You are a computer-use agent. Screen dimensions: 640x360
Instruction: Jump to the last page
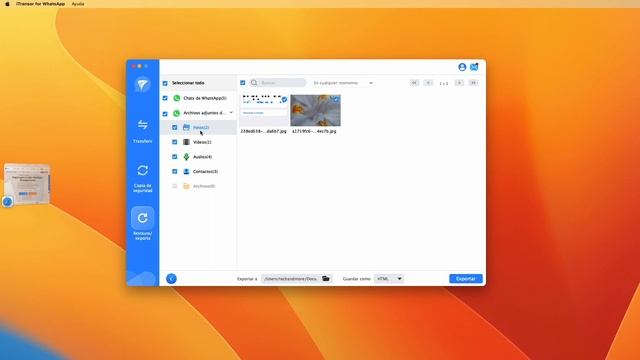(x=473, y=83)
